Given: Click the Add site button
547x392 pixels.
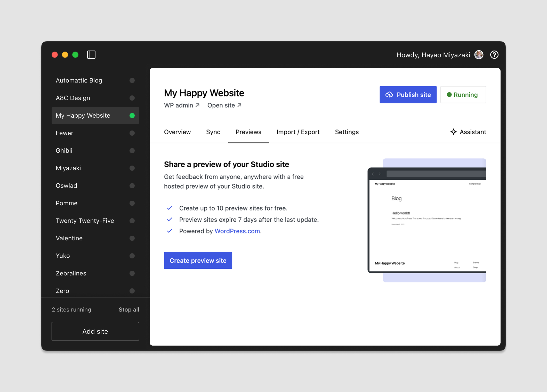Looking at the screenshot, I should click(x=95, y=331).
